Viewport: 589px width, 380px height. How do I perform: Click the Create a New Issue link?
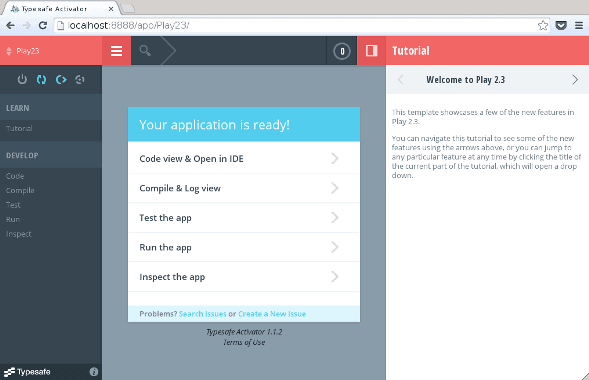click(x=272, y=314)
